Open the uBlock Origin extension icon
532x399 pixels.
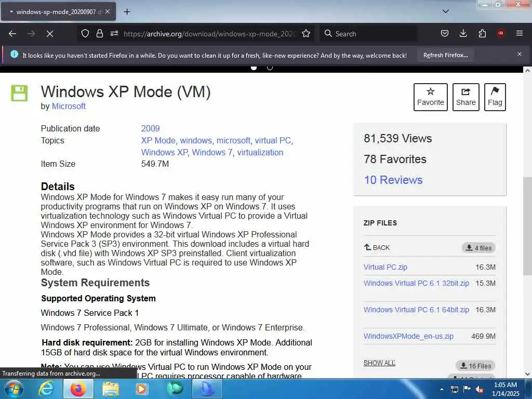coord(501,34)
